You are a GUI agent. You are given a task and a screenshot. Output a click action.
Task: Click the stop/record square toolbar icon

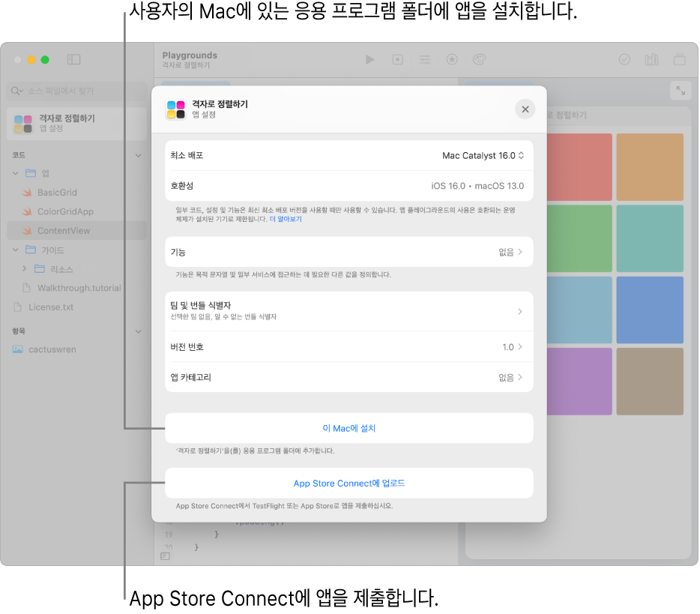pos(397,59)
